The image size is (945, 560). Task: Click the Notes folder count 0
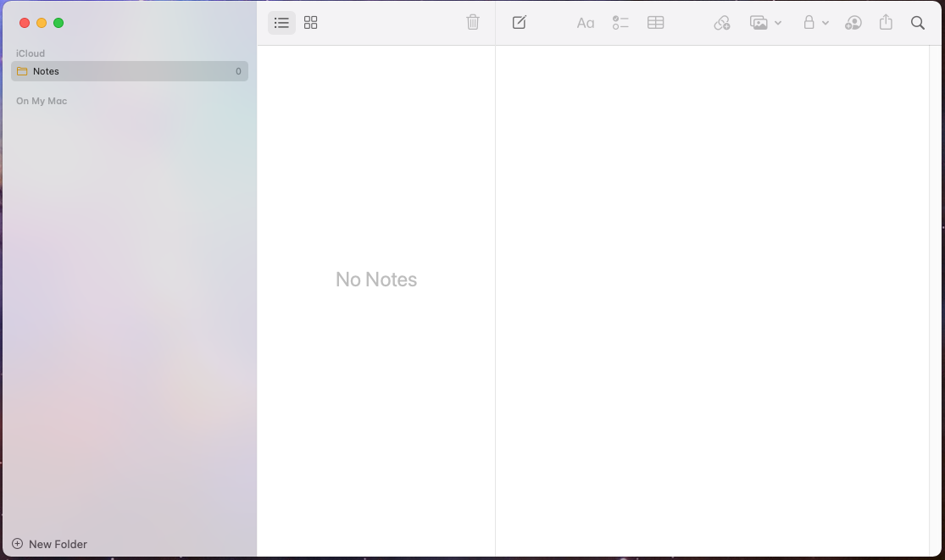tap(238, 71)
